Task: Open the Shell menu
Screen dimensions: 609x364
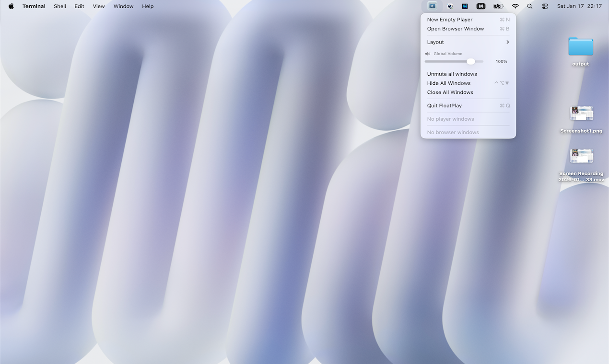Action: [60, 6]
